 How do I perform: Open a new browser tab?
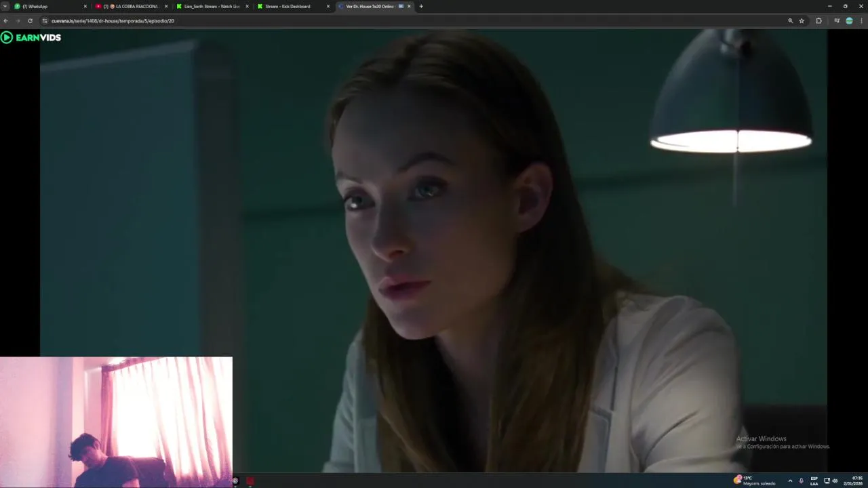pyautogui.click(x=421, y=6)
